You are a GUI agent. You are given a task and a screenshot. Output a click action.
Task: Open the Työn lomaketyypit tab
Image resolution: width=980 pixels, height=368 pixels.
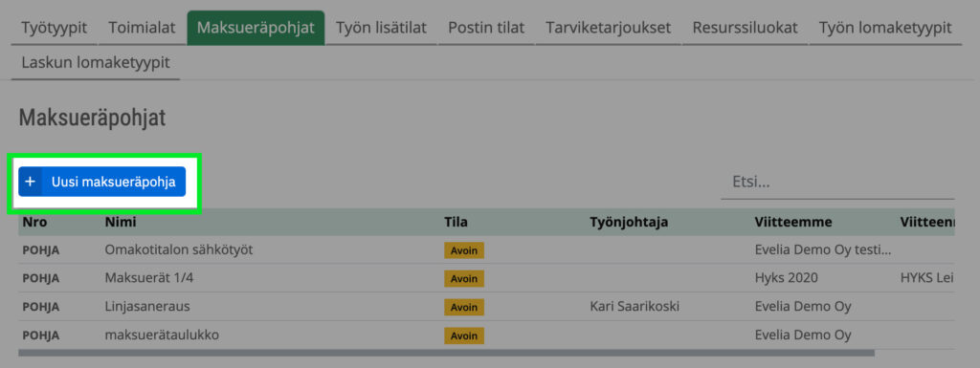coord(885,28)
